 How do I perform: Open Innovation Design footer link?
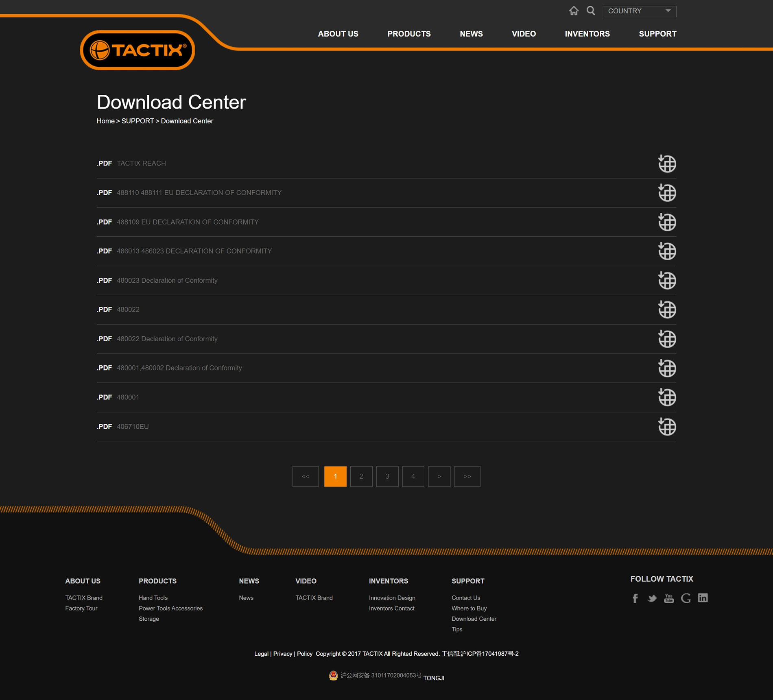[x=392, y=598]
